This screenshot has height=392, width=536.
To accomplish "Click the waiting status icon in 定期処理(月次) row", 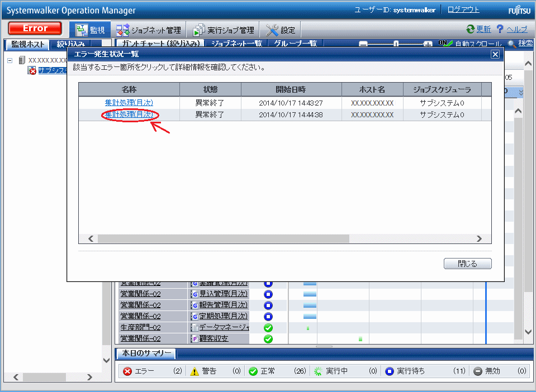I will pyautogui.click(x=268, y=317).
